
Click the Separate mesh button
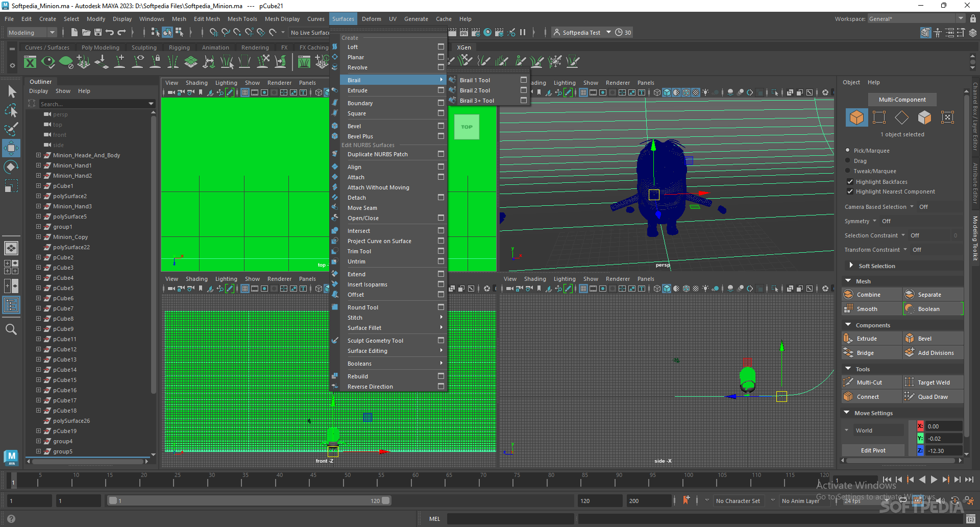point(933,295)
